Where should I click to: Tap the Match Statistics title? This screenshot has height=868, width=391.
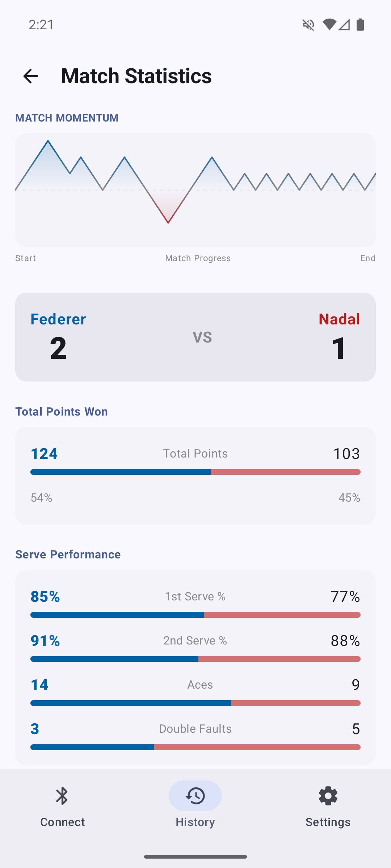tap(136, 76)
